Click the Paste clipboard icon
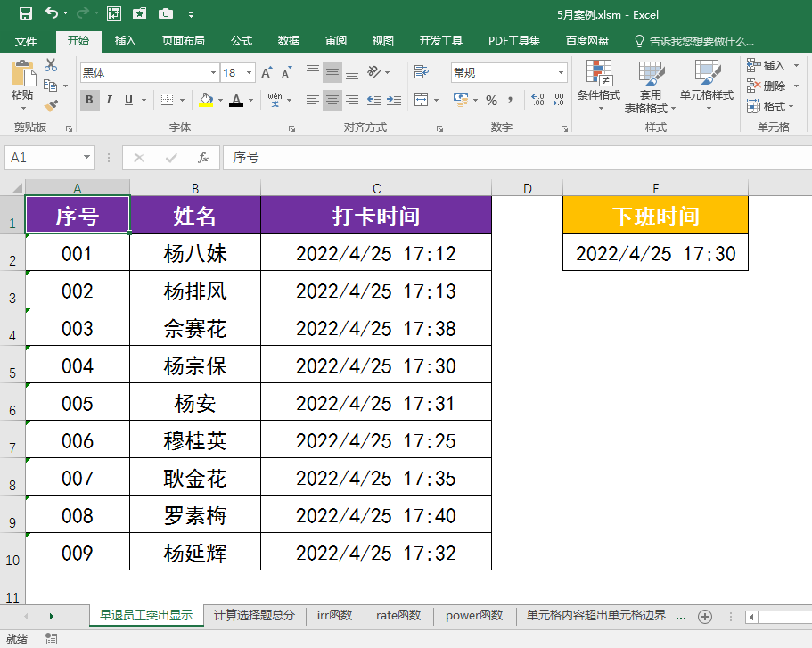Viewport: 812px width, 648px height. [x=23, y=73]
